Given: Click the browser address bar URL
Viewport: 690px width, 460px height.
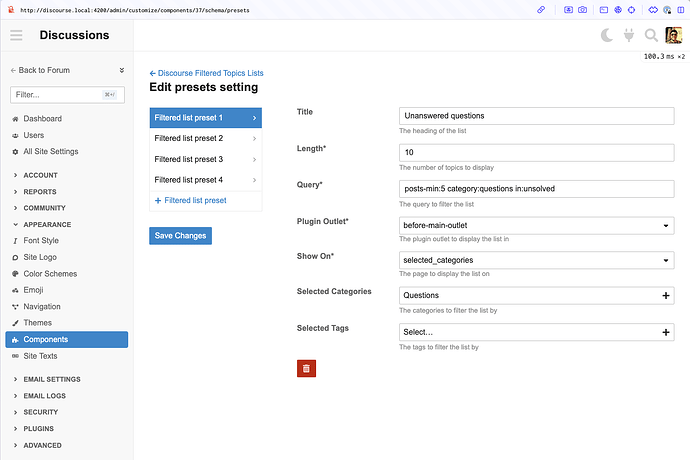Looking at the screenshot, I should (135, 10).
